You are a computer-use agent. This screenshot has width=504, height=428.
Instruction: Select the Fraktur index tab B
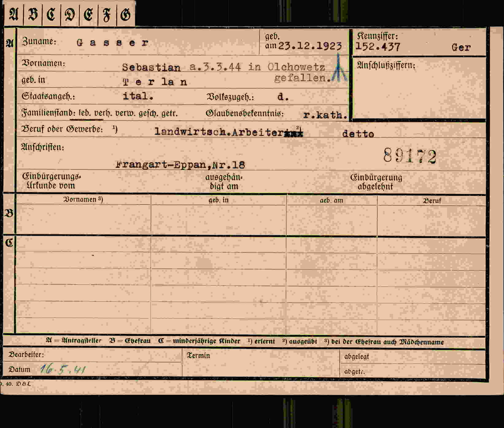[33, 14]
